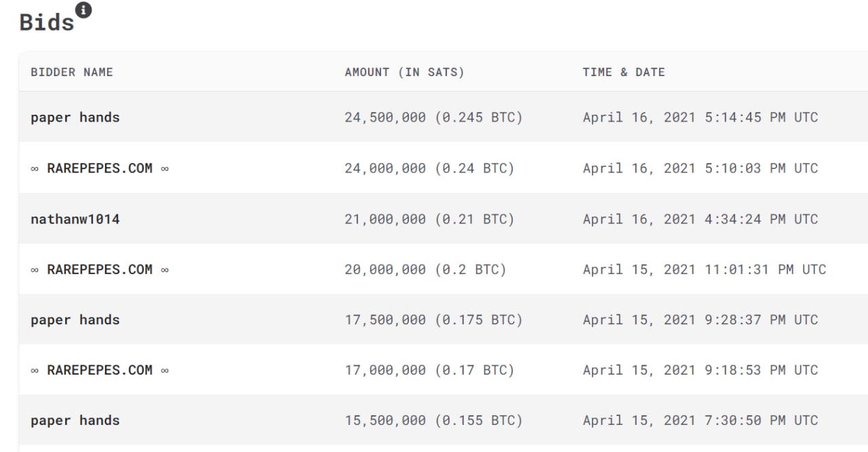Select the BIDDER NAME column header
The image size is (868, 452).
pos(72,72)
